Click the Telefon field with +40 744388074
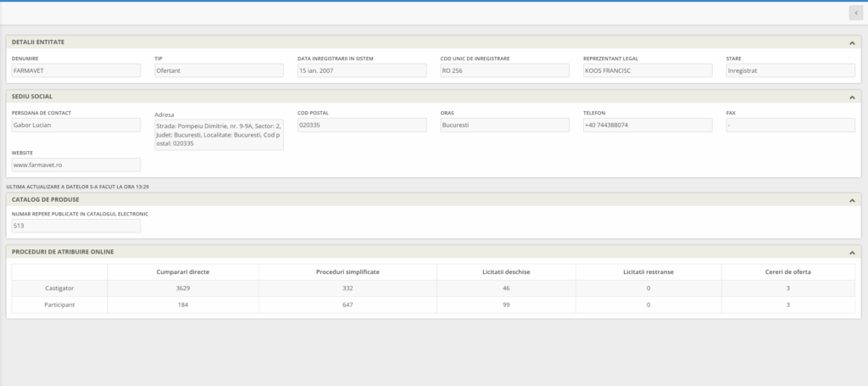The height and width of the screenshot is (386, 868). coord(648,125)
